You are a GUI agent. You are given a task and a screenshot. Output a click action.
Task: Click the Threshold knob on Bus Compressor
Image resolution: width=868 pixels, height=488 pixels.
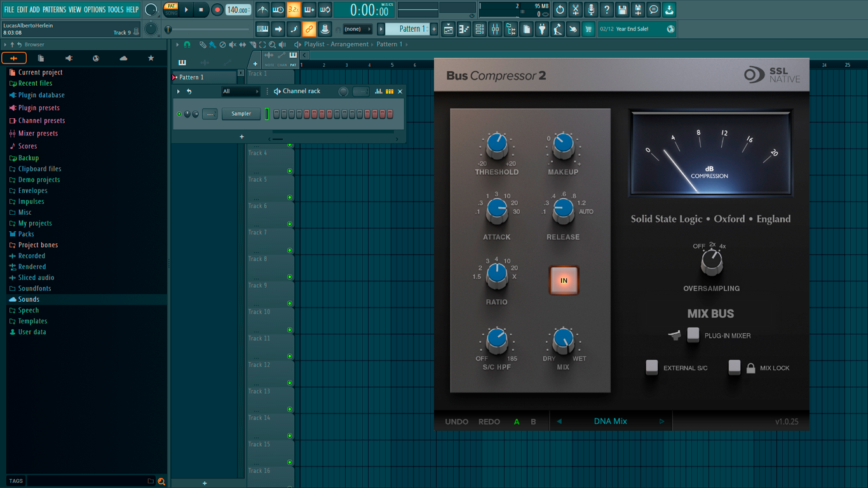[x=497, y=146]
